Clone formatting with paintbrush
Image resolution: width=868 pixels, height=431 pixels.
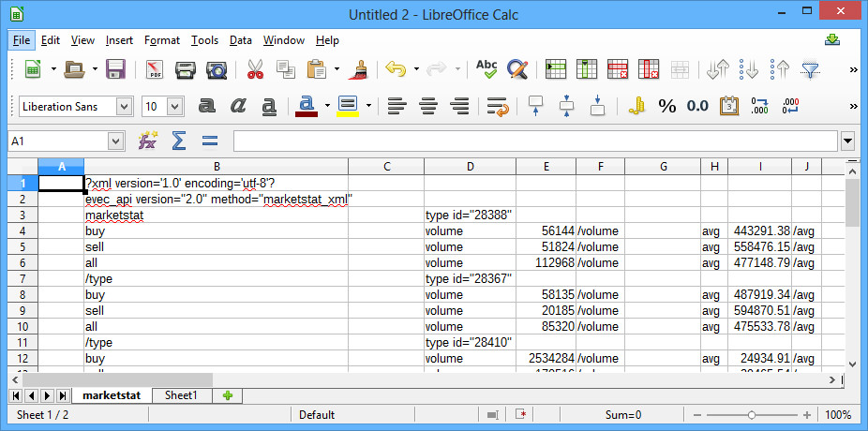point(359,69)
